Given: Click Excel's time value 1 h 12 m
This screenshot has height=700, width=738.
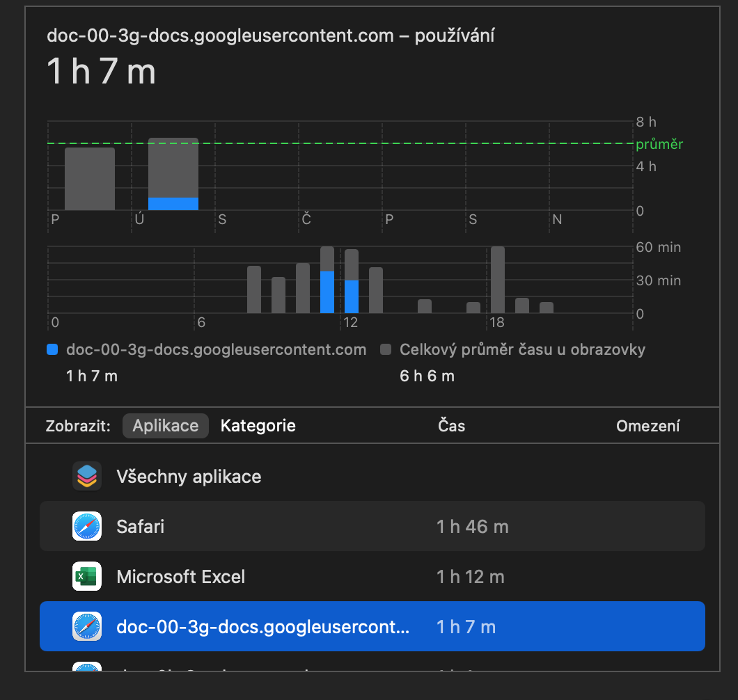Looking at the screenshot, I should (x=470, y=577).
